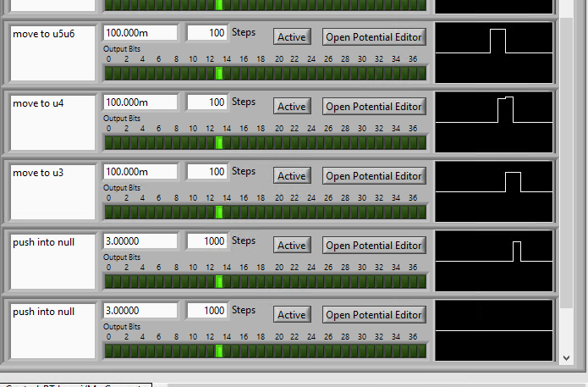
Task: Click the 1000 steps field in the last push into null row
Action: [x=207, y=311]
